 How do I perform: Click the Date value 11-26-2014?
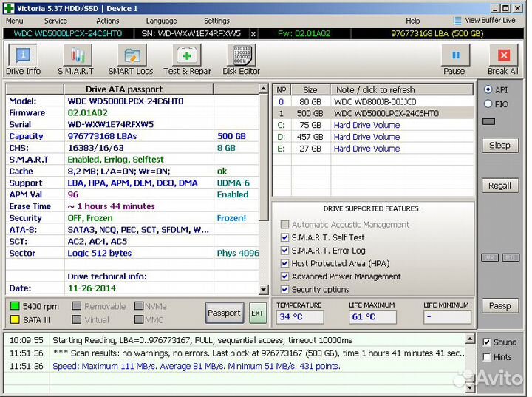pos(92,288)
